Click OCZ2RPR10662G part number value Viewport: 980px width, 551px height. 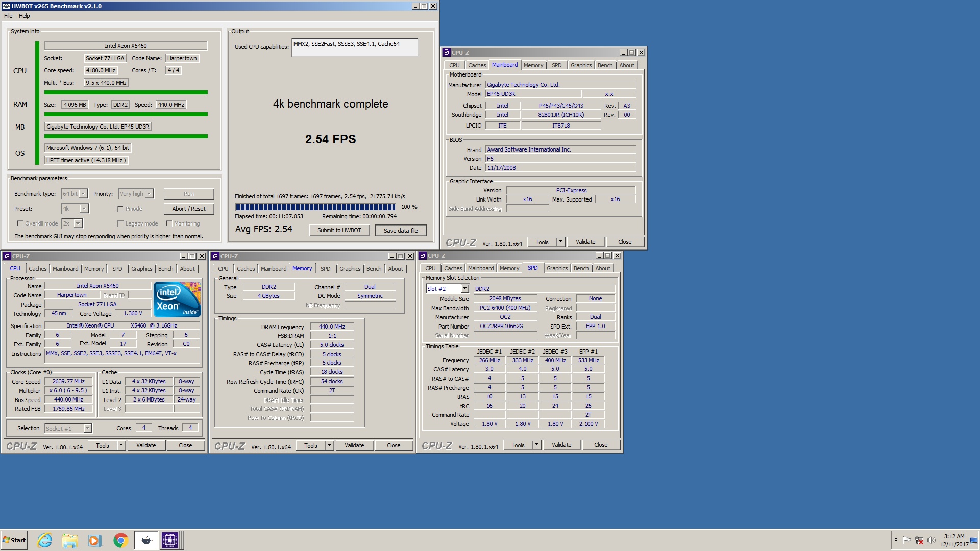tap(505, 327)
